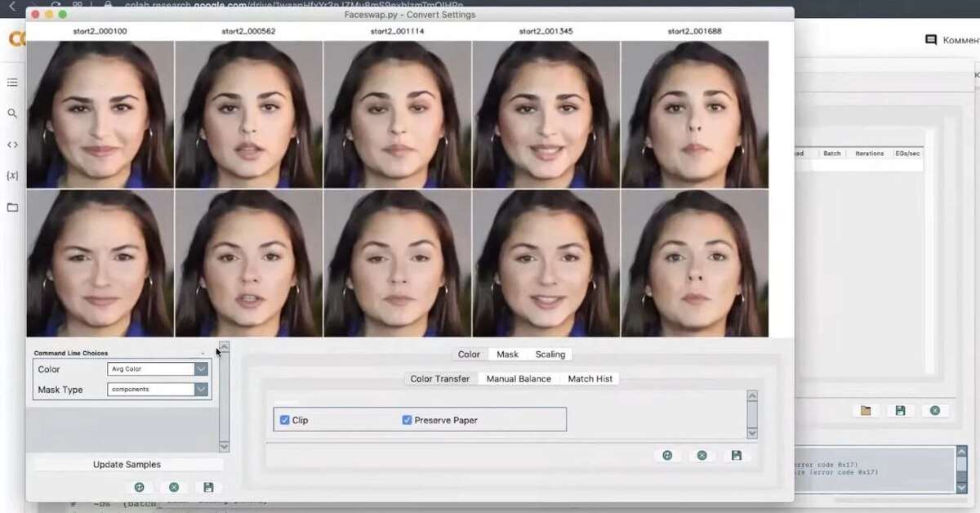
Task: Click the save icon under the Color Transfer panel
Action: tap(737, 455)
